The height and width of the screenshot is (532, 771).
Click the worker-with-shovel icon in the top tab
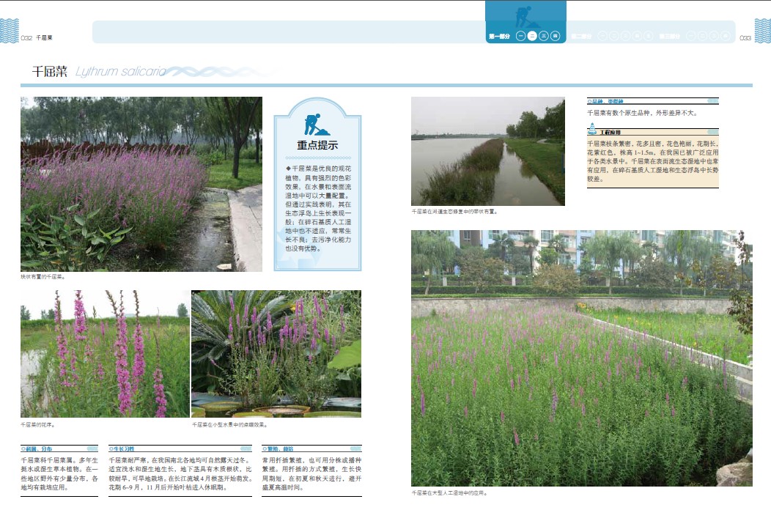[525, 16]
